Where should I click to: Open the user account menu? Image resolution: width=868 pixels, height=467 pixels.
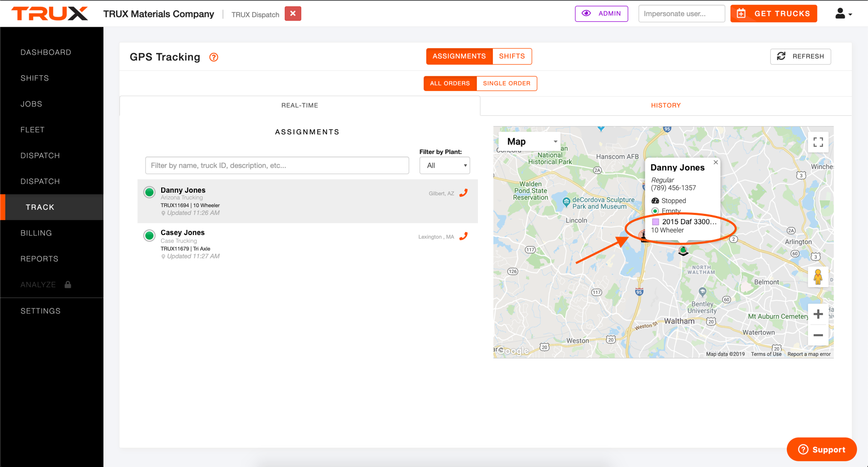(843, 13)
